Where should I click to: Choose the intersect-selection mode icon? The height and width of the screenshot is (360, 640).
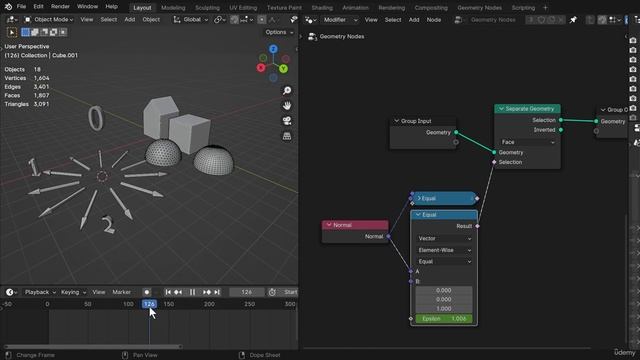[x=63, y=32]
